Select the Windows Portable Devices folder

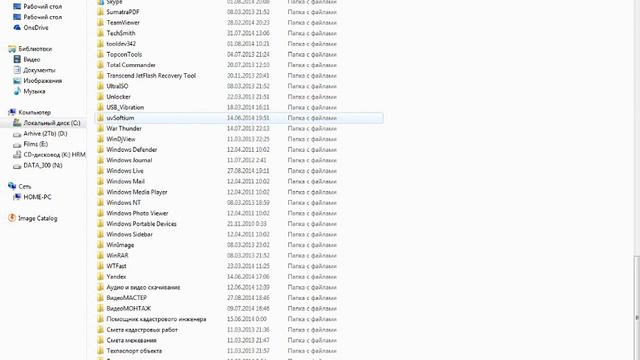pyautogui.click(x=141, y=224)
